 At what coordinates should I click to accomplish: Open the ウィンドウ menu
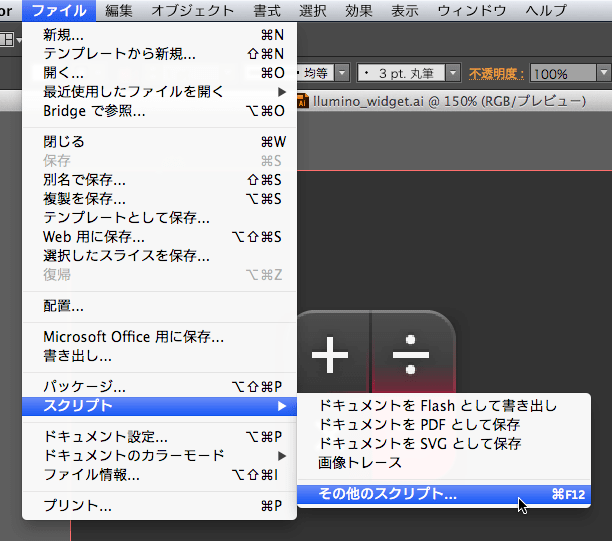(x=471, y=11)
